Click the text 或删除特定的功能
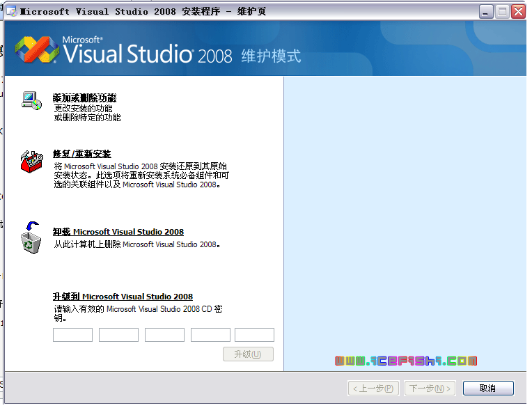Screen dimensions: 532x408 [x=87, y=118]
